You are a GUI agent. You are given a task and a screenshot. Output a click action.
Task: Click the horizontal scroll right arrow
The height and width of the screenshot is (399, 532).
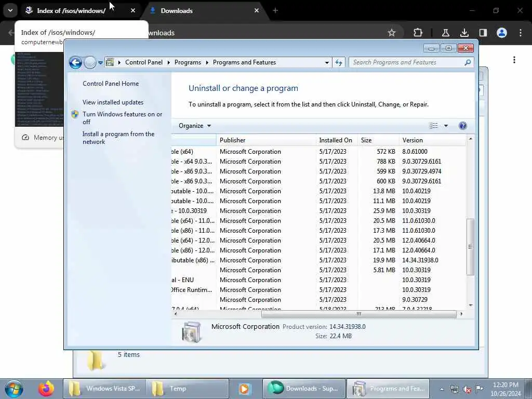461,314
